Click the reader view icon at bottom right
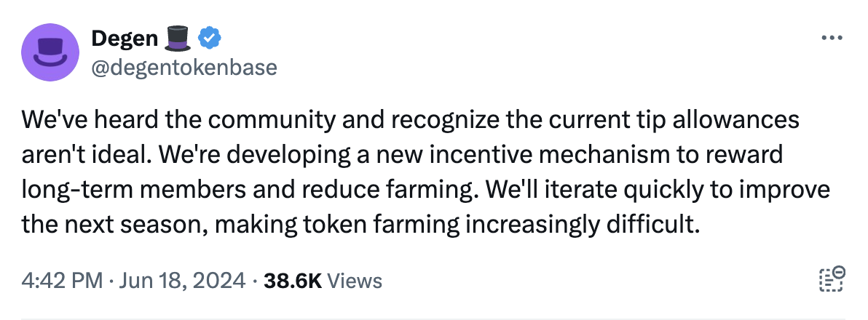 pos(832,279)
